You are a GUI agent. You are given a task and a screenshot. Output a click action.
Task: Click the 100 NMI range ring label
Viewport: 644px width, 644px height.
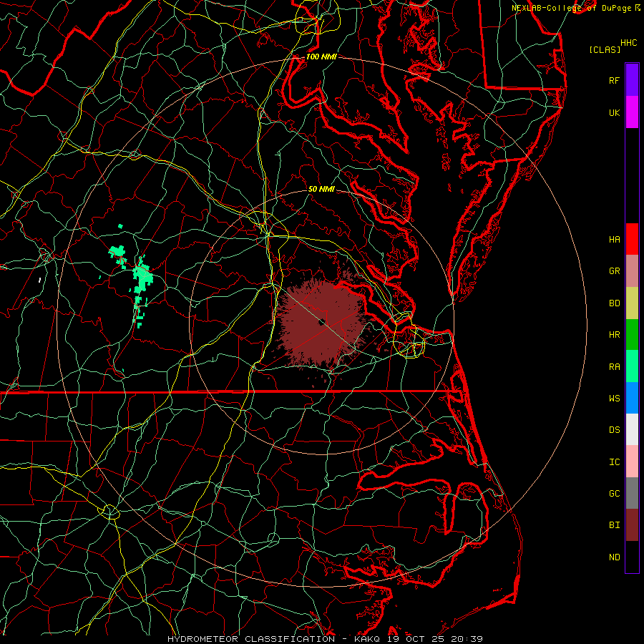[321, 57]
